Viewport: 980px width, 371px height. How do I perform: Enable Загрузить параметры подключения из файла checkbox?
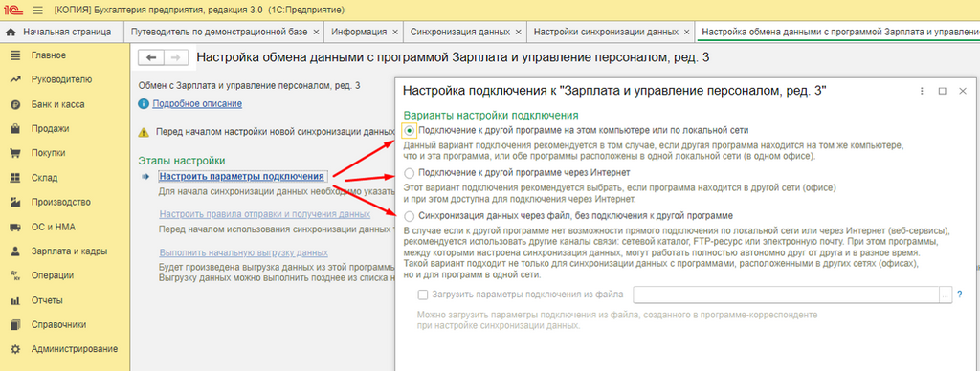coord(423,295)
